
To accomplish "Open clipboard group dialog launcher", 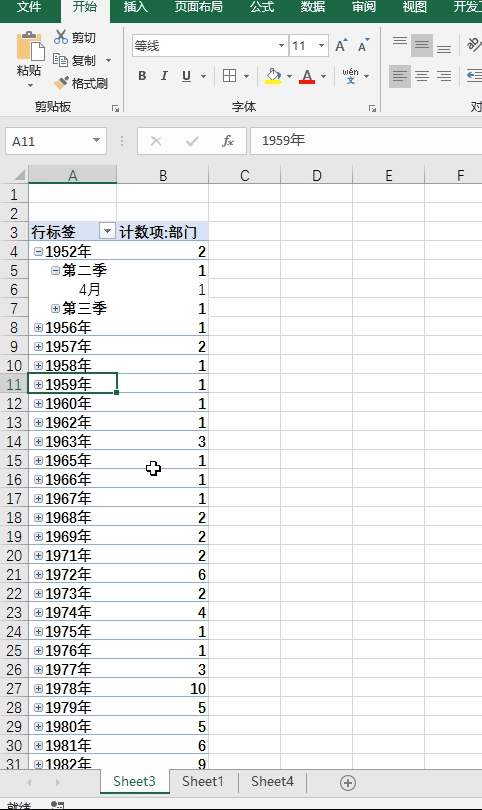I will 115,108.
